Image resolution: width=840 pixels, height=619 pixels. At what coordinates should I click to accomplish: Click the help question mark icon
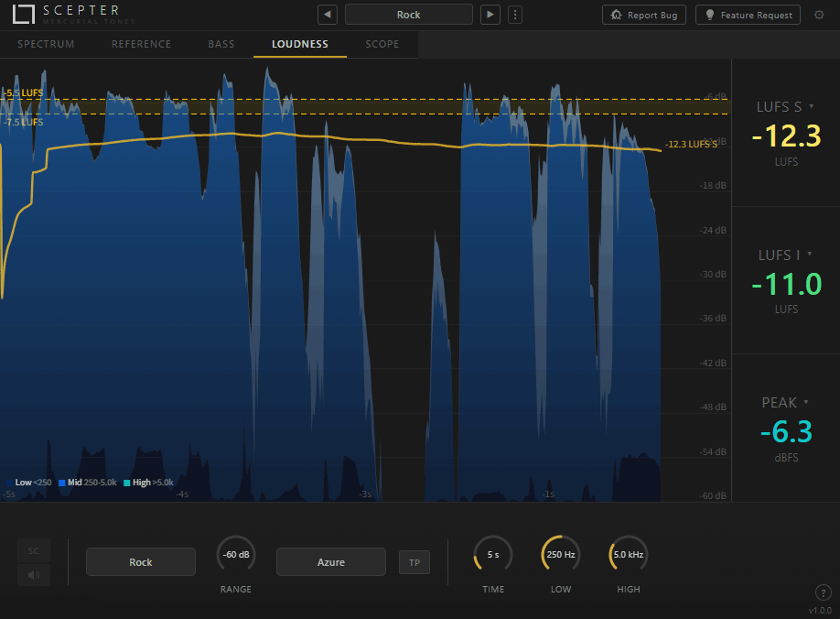pyautogui.click(x=821, y=592)
